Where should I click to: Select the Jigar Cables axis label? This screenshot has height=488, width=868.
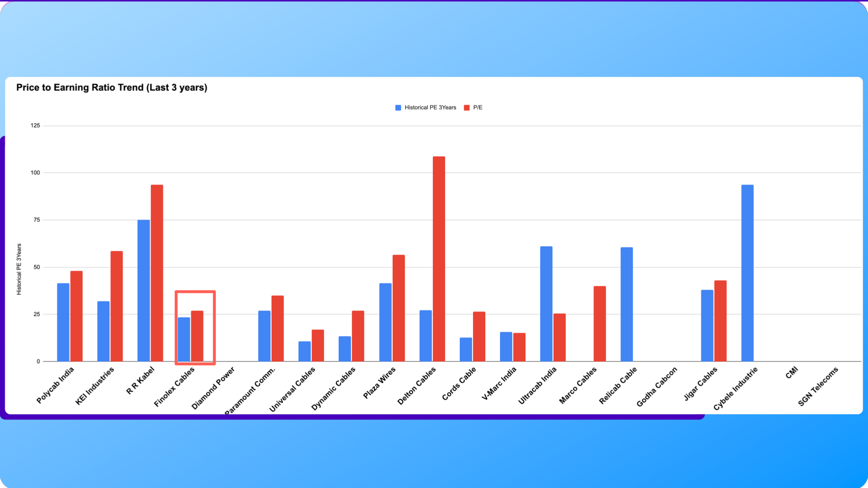coord(701,384)
